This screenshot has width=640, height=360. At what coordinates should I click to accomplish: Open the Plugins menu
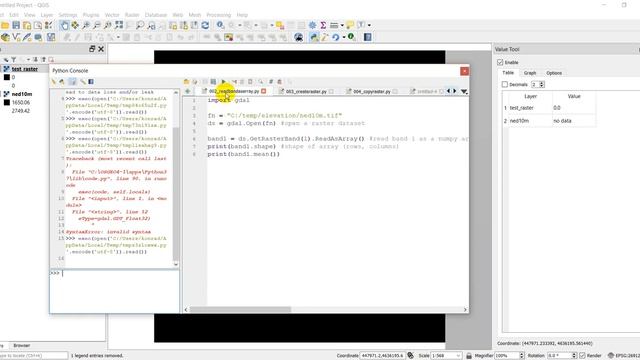pos(91,15)
